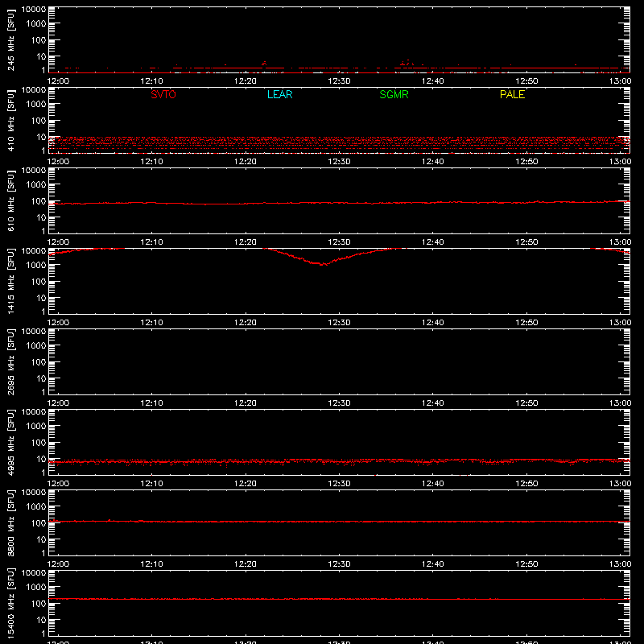Click the 12:20 time label of the 1415 MHz panel

246,323
